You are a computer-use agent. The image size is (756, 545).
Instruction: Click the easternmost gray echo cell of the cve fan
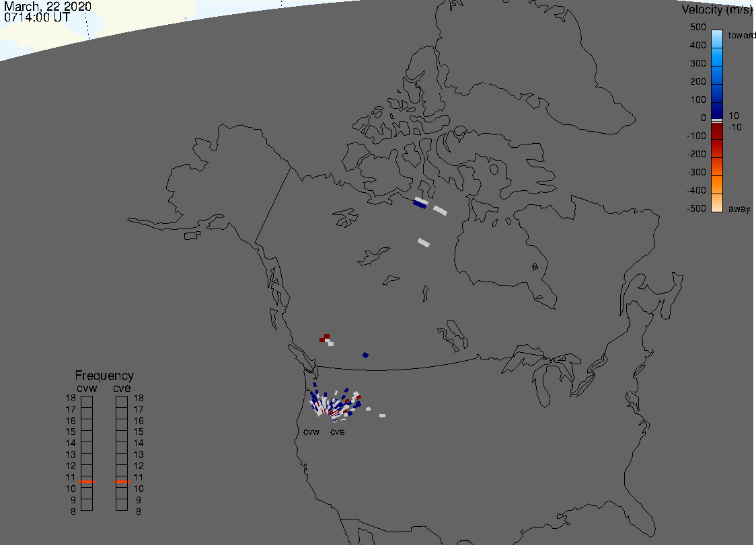tap(382, 415)
